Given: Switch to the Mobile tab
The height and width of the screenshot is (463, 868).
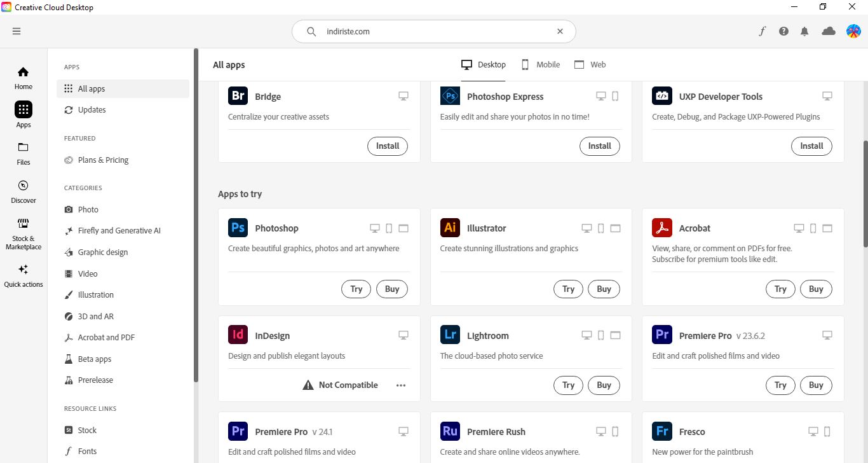Looking at the screenshot, I should [x=541, y=64].
